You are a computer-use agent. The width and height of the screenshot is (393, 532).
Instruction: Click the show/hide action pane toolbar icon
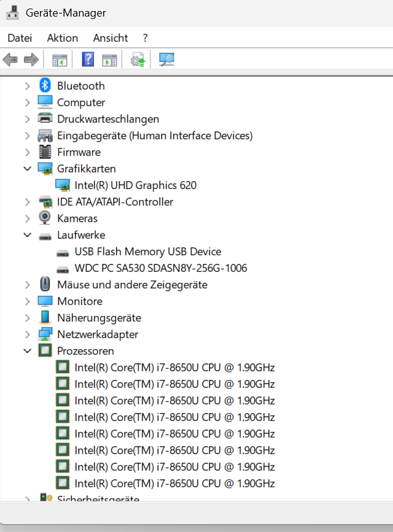coord(109,60)
